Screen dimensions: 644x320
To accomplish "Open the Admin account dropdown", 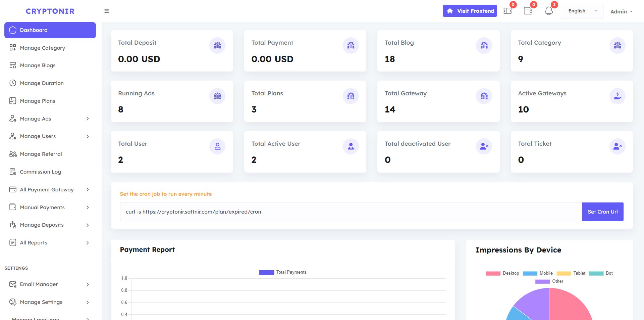I will pos(621,11).
